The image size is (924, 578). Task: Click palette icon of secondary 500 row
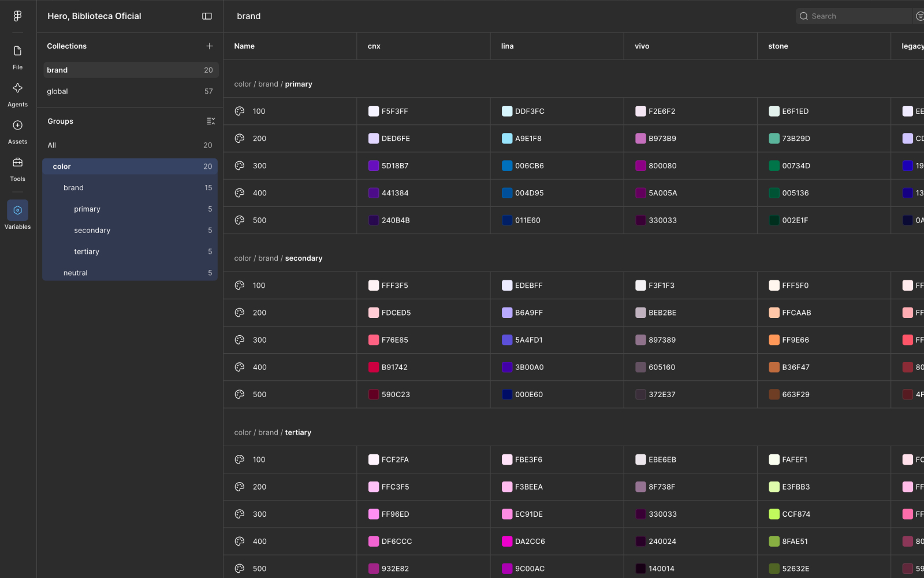240,394
